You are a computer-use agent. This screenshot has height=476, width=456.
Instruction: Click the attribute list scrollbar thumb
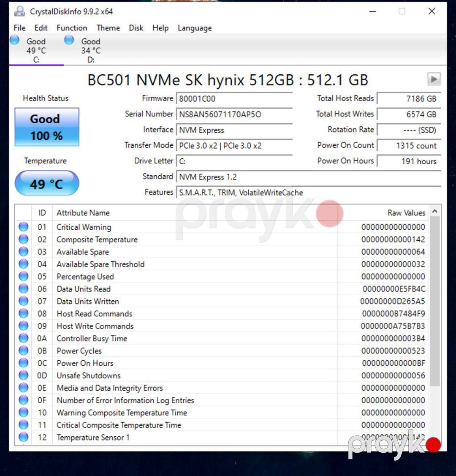(x=435, y=301)
